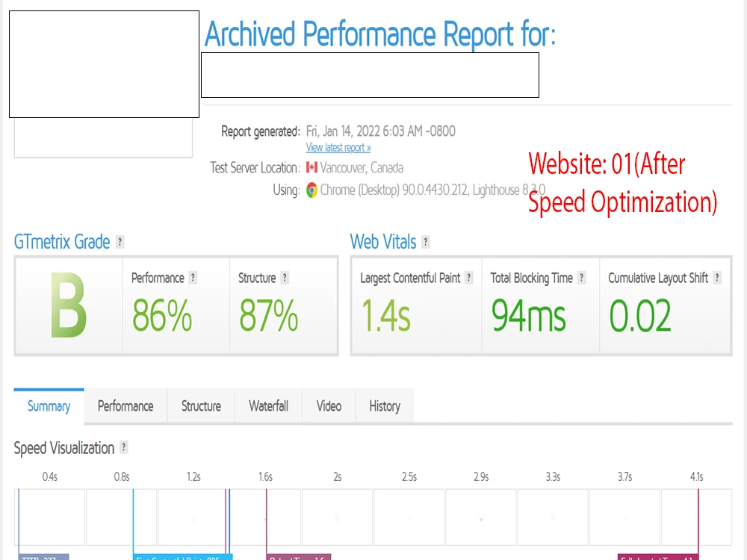Click the 2.5s timeline label
Image resolution: width=747 pixels, height=560 pixels.
(x=409, y=476)
